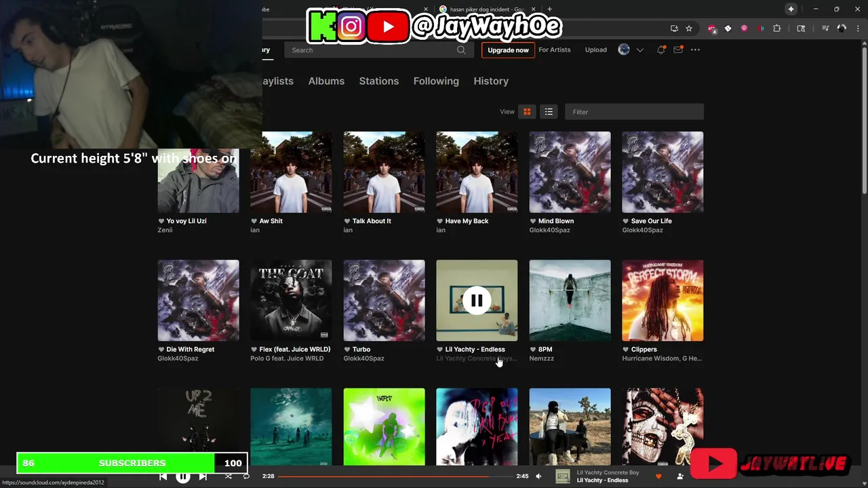Open Lil Yachty - Endless title in the player

point(603,481)
